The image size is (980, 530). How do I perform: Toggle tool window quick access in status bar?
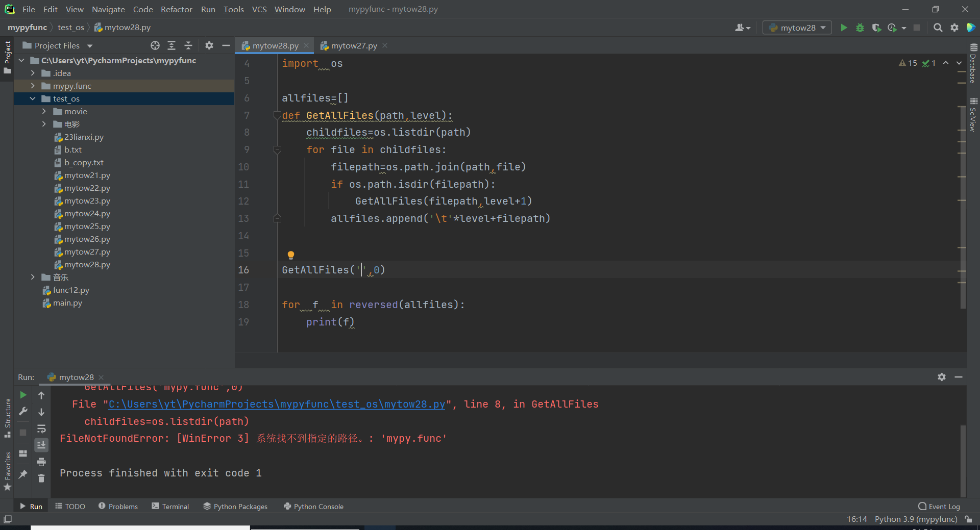tap(8, 519)
